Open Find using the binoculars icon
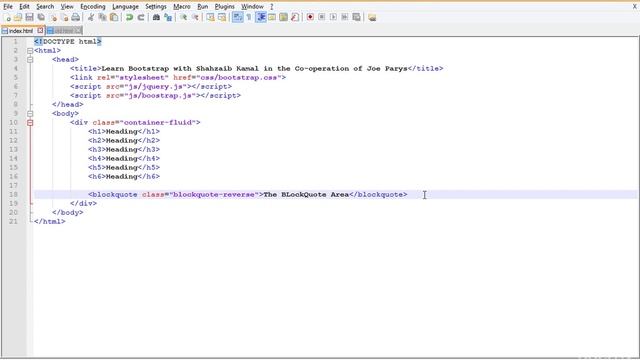The height and width of the screenshot is (360, 640). pos(156,17)
